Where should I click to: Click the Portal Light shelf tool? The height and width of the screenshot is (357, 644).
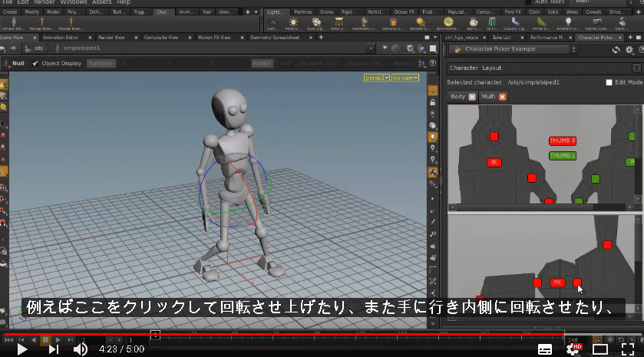click(541, 25)
